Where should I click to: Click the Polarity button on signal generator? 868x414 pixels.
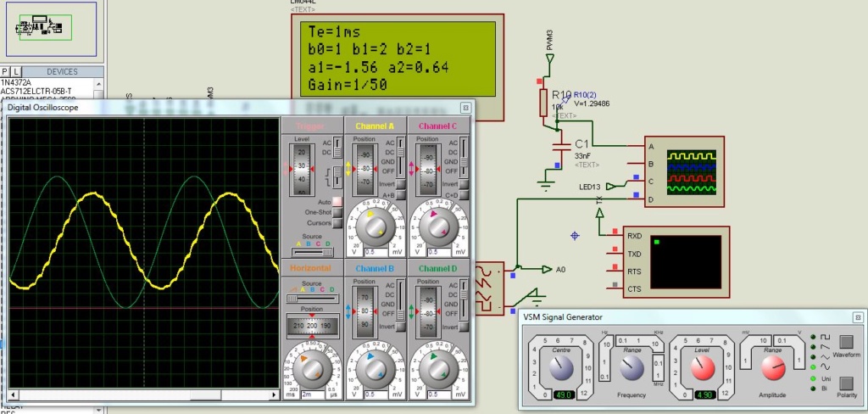pos(847,383)
